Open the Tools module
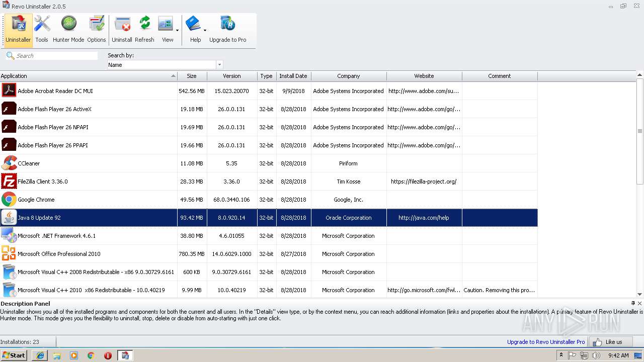 (x=42, y=30)
